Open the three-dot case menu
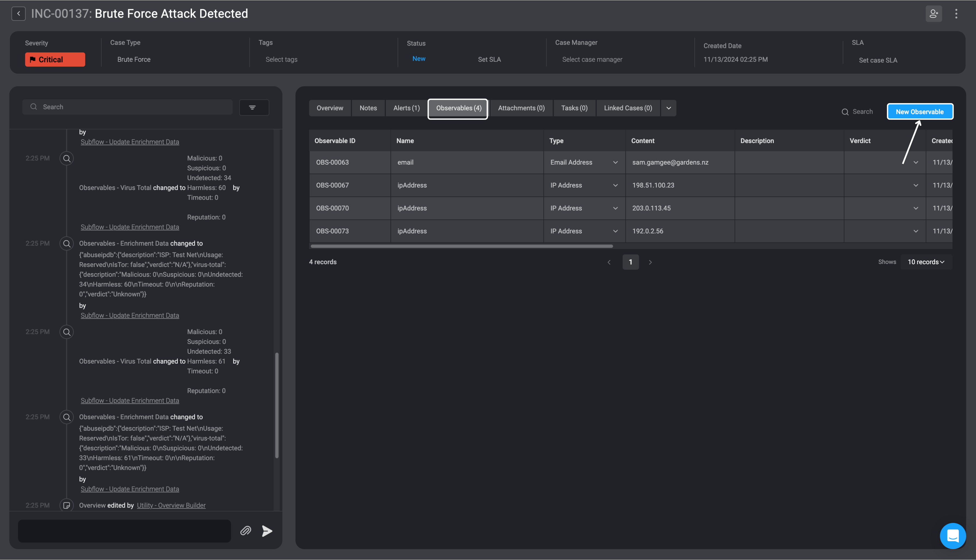 [x=956, y=13]
